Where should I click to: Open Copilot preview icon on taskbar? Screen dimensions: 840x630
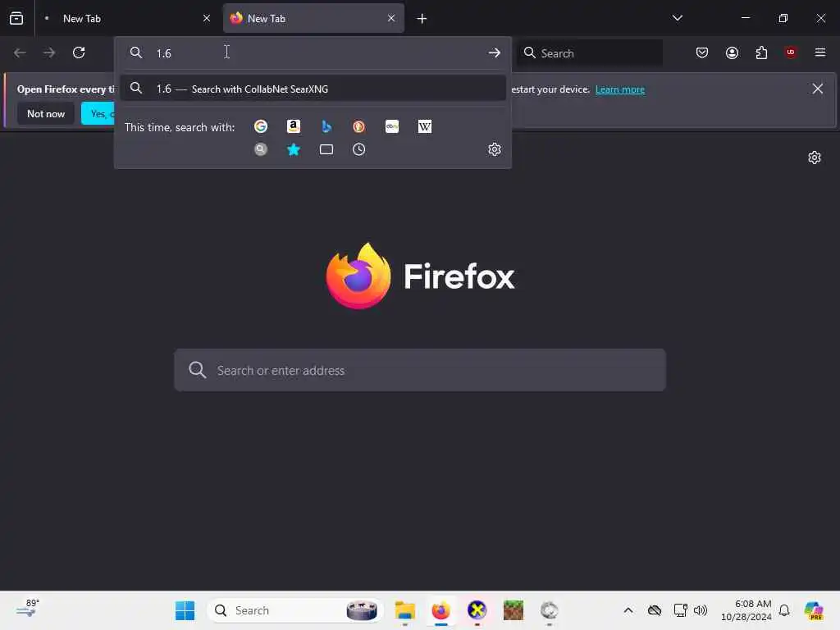coord(814,610)
